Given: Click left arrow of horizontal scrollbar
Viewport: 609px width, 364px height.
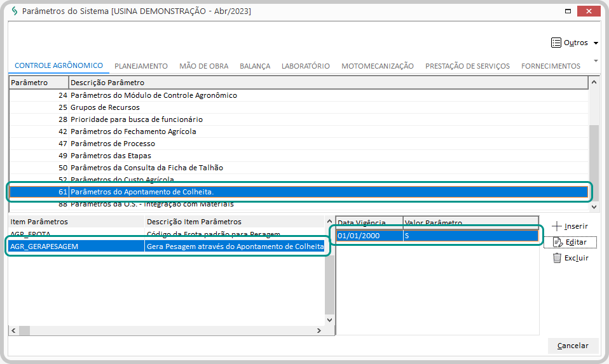Looking at the screenshot, I should pos(13,330).
